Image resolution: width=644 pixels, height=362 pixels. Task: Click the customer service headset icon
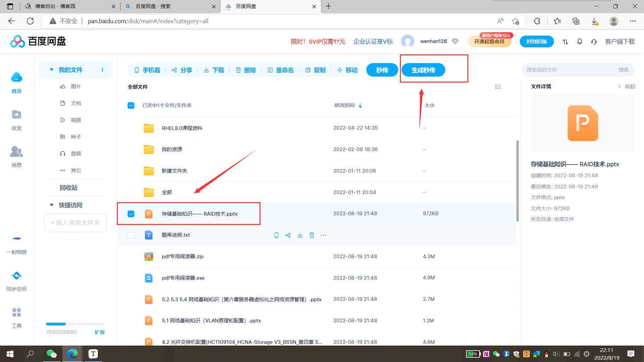tap(594, 42)
